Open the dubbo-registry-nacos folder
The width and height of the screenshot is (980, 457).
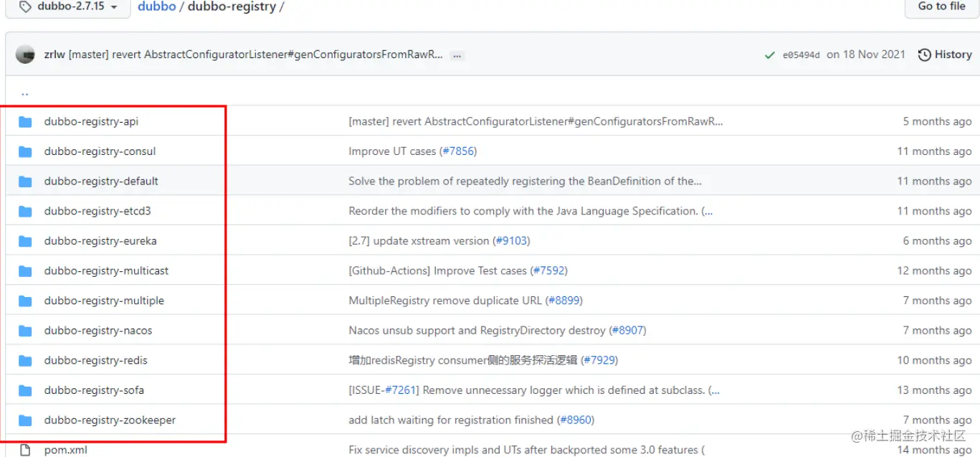coord(98,331)
